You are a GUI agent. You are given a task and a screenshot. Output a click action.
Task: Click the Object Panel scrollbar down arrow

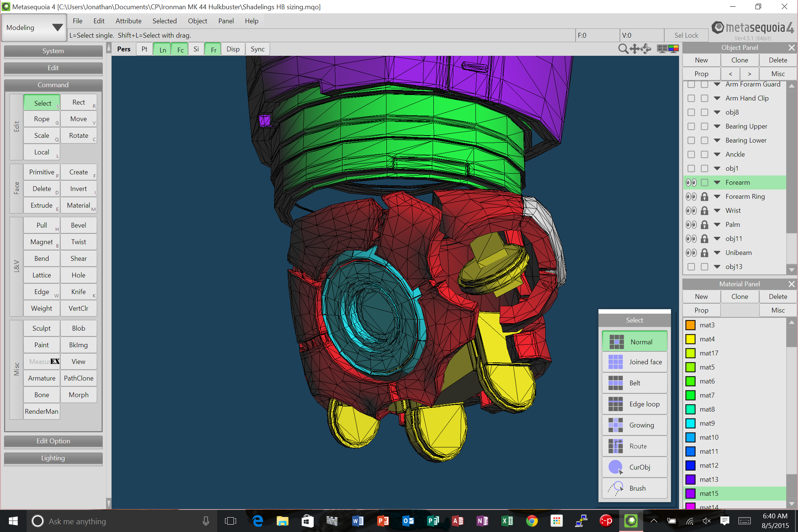791,270
